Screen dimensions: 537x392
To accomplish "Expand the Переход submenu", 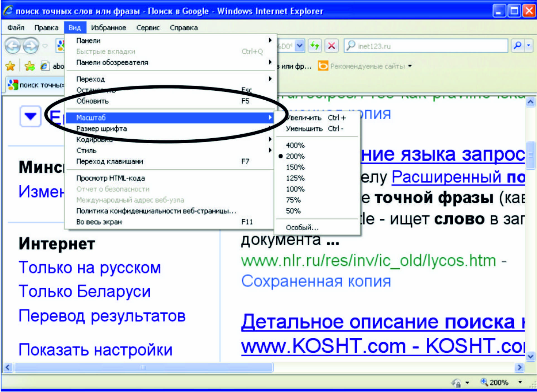I will (170, 79).
